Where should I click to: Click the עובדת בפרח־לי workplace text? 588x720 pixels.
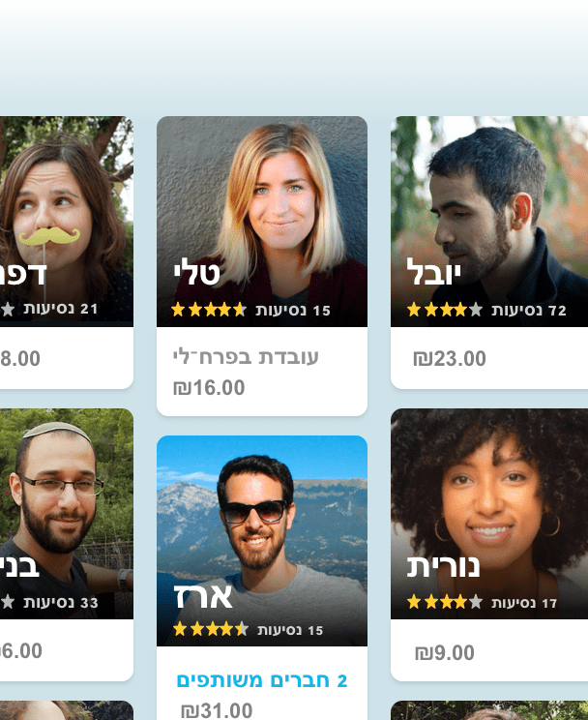[x=246, y=357]
